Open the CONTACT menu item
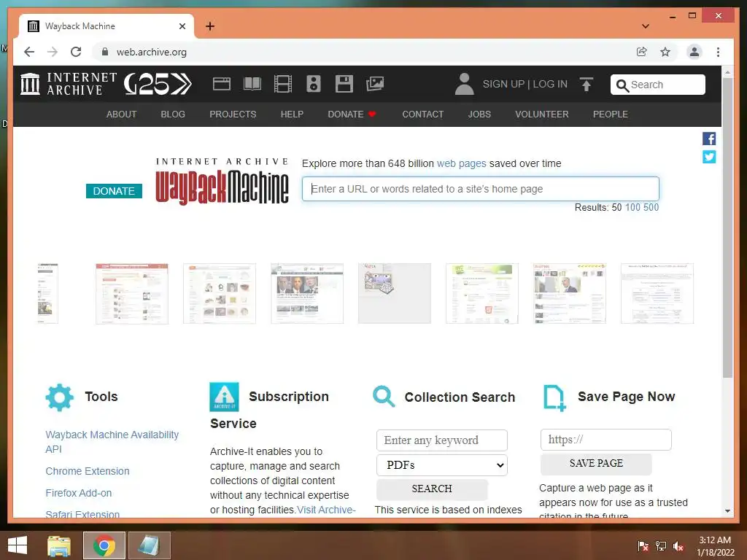 422,114
